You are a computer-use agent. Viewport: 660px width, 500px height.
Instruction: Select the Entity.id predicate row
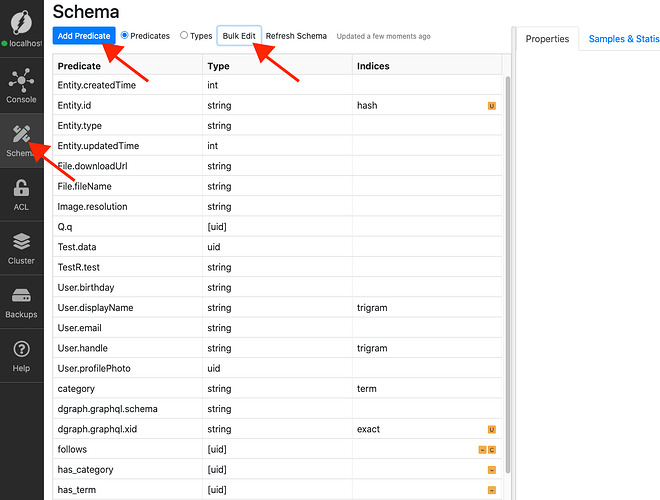click(x=277, y=105)
